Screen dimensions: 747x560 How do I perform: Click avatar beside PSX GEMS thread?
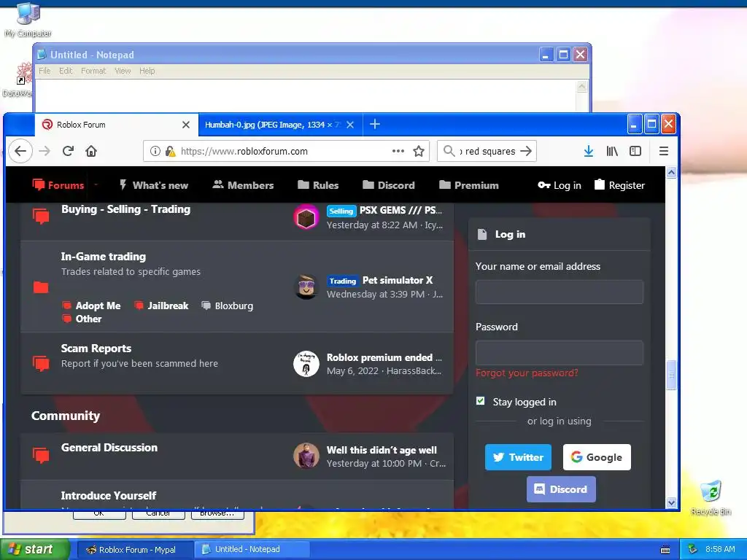point(306,217)
